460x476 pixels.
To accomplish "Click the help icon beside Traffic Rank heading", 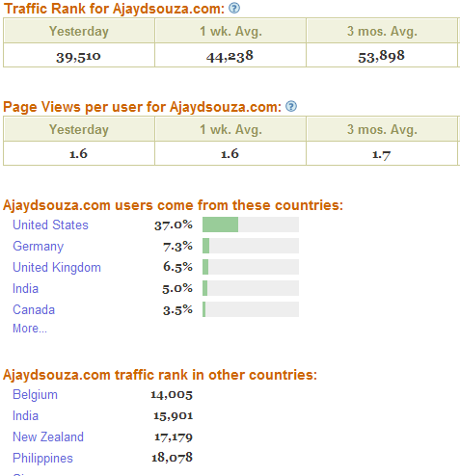I will point(234,8).
